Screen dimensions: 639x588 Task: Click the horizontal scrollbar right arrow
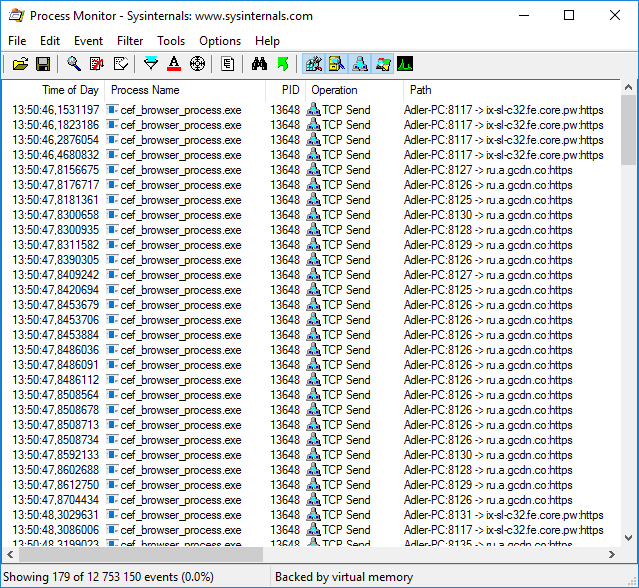(612, 555)
